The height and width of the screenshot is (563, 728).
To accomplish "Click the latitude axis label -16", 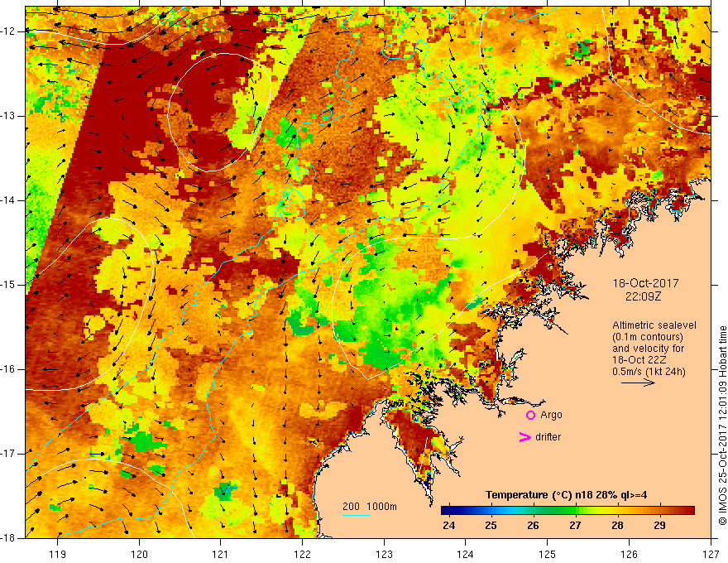I will pos(8,369).
